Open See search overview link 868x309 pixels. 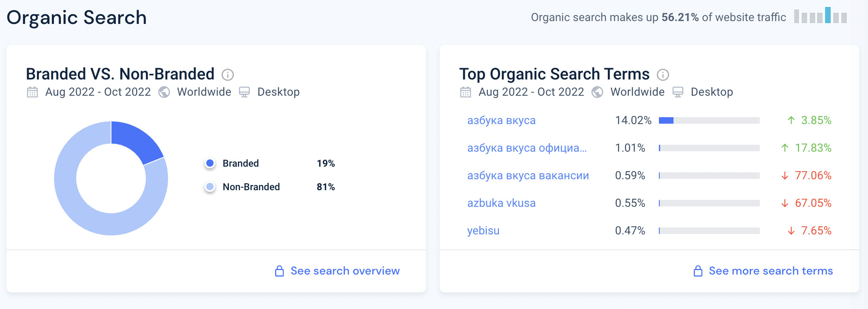tap(345, 271)
